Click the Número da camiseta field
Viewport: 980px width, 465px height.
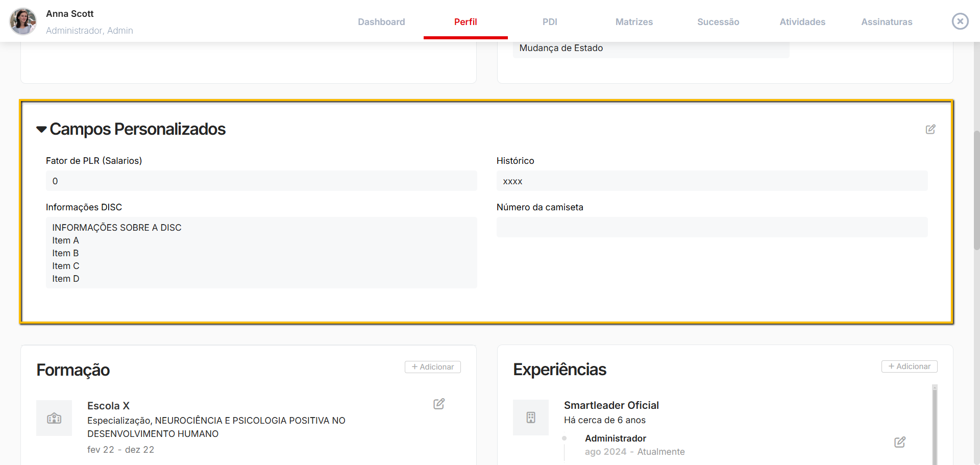click(x=712, y=227)
